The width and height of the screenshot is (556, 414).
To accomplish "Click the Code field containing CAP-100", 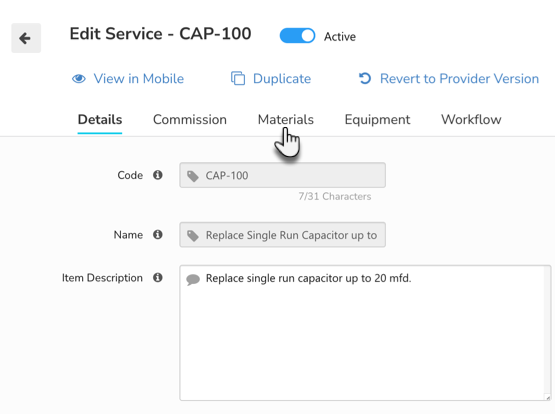I will 283,175.
